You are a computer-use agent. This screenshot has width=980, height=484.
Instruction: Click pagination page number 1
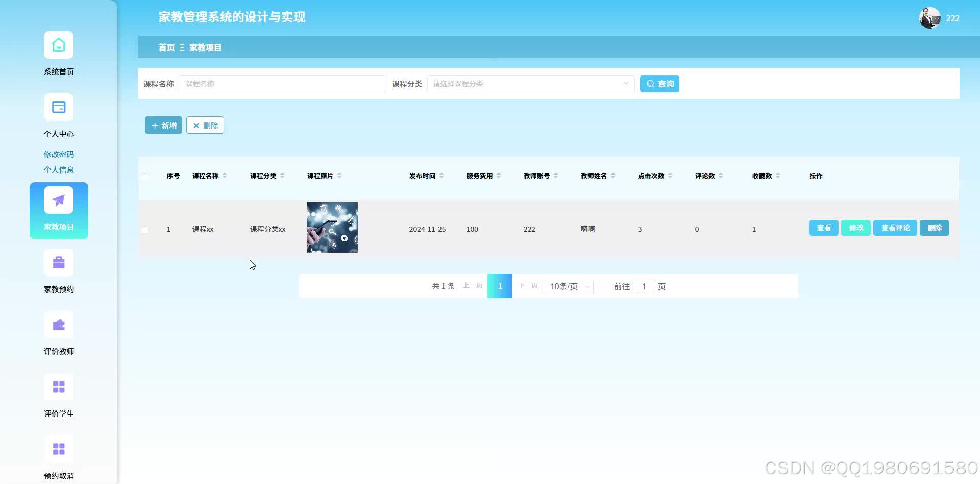500,286
